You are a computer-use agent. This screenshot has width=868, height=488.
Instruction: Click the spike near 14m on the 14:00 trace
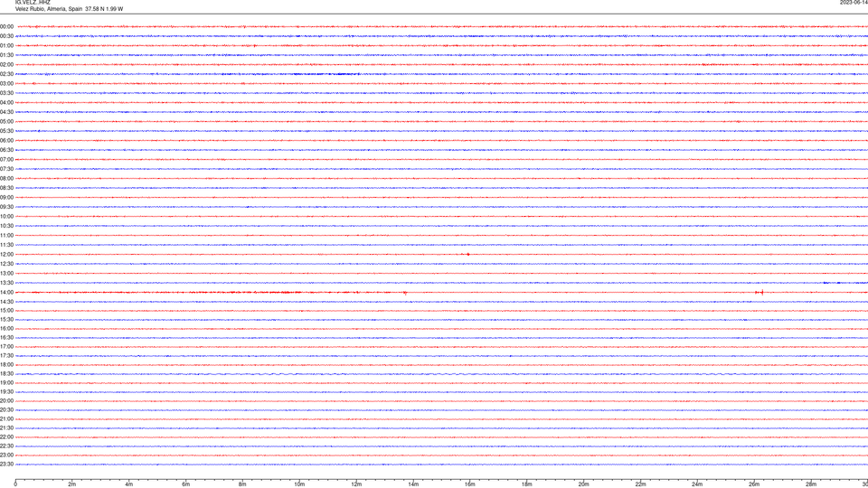[x=405, y=293]
